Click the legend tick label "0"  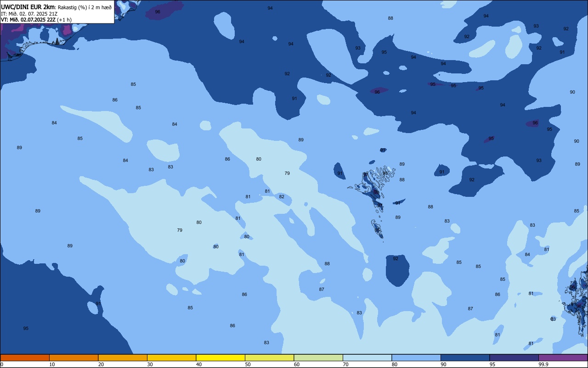(2, 364)
